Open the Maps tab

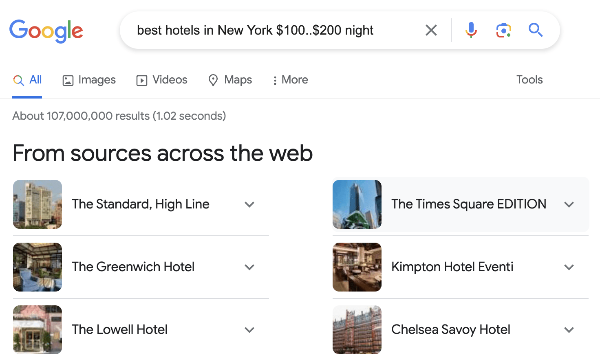click(x=230, y=80)
